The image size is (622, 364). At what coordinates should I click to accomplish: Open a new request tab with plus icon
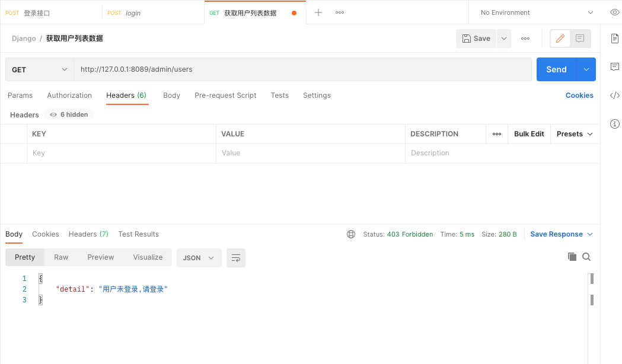[318, 12]
